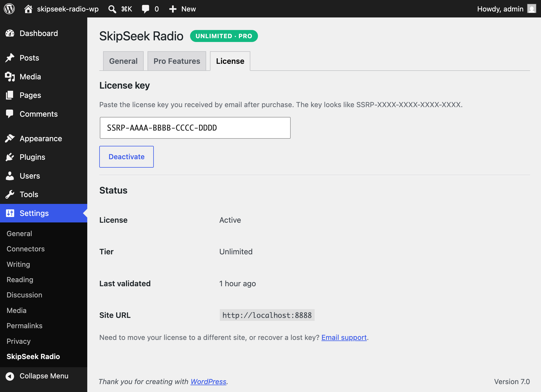
Task: Click the '1 hour ago' validated value
Action: 238,284
